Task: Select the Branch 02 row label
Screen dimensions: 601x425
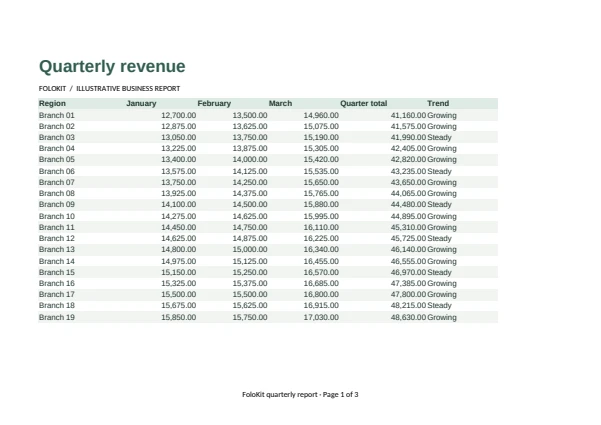Action: tap(57, 126)
